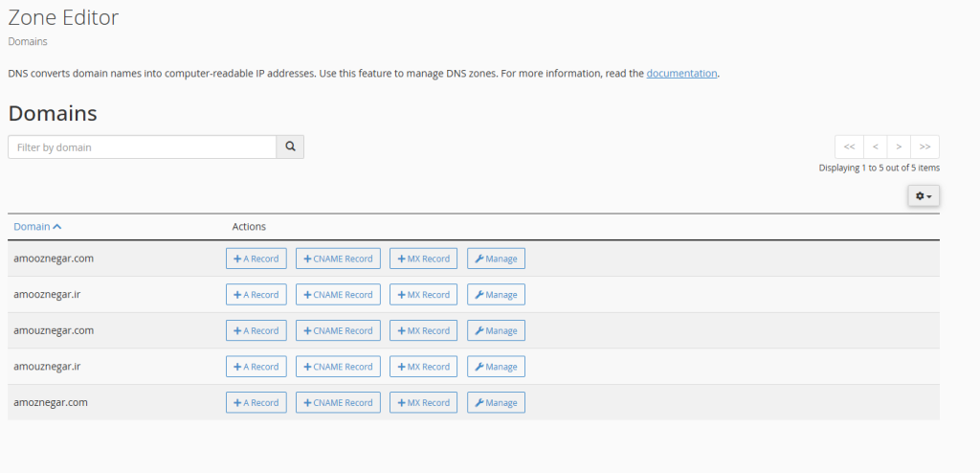This screenshot has width=980, height=473.
Task: Click the Domains breadcrumb under Zone Editor
Action: pos(28,42)
